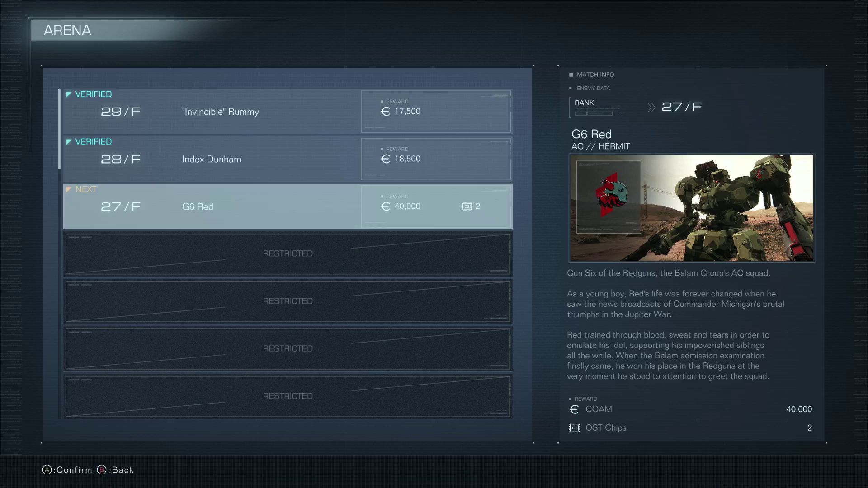Image resolution: width=868 pixels, height=488 pixels.
Task: Click the A Confirm button prompt
Action: [x=67, y=470]
